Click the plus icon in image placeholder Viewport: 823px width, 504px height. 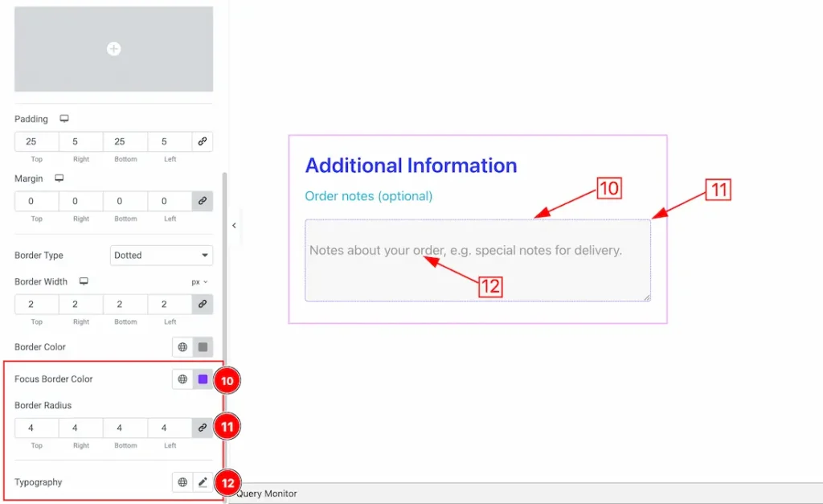tap(113, 49)
